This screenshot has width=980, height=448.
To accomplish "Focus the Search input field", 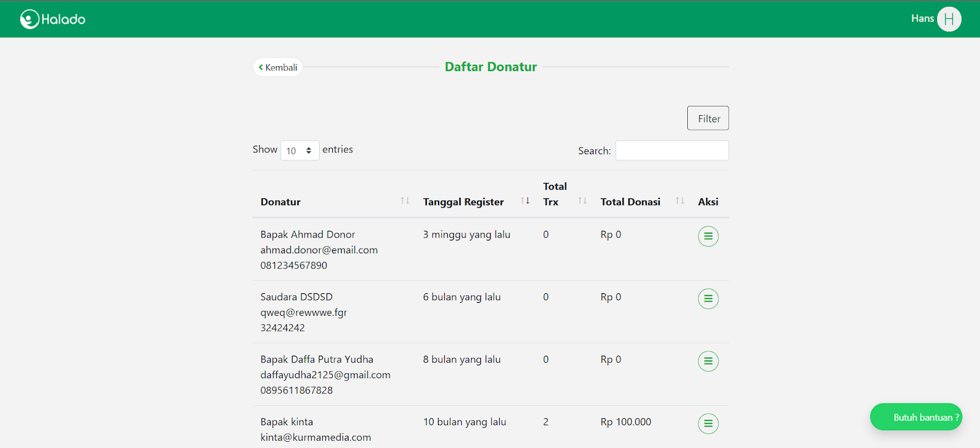I will tap(672, 151).
